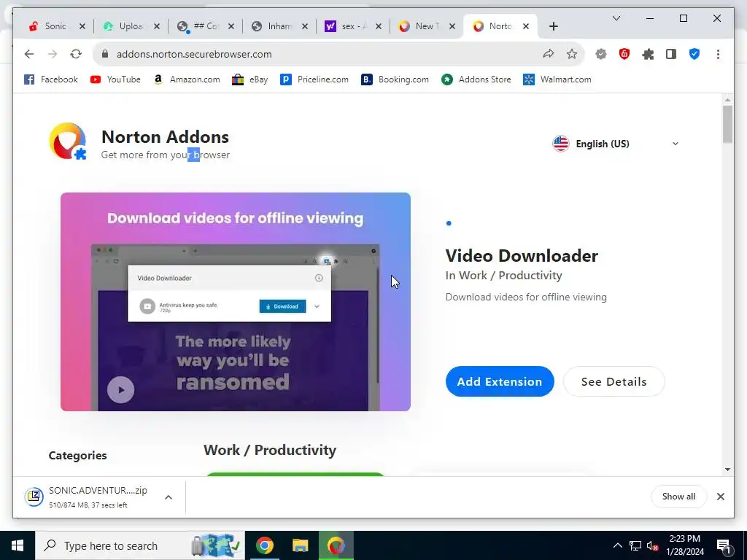Viewport: 747px width, 560px height.
Task: Play the Video Downloader preview video
Action: [120, 389]
